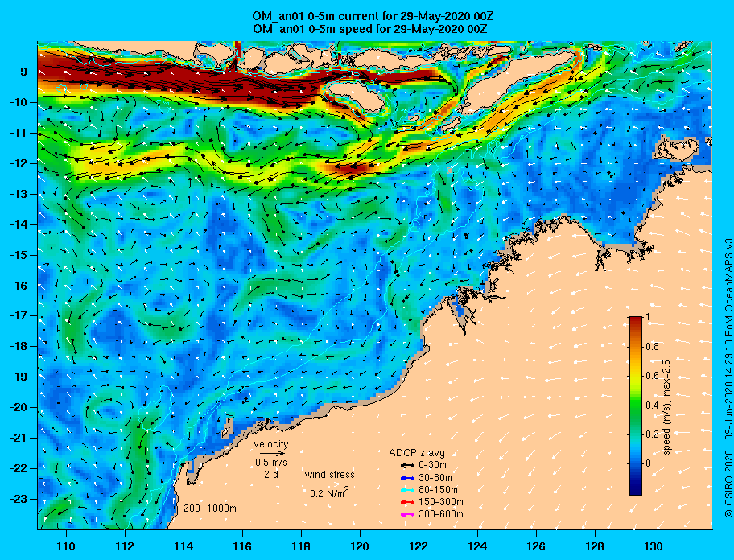Click the longitude axis label '110'
This screenshot has width=734, height=560.
[66, 546]
